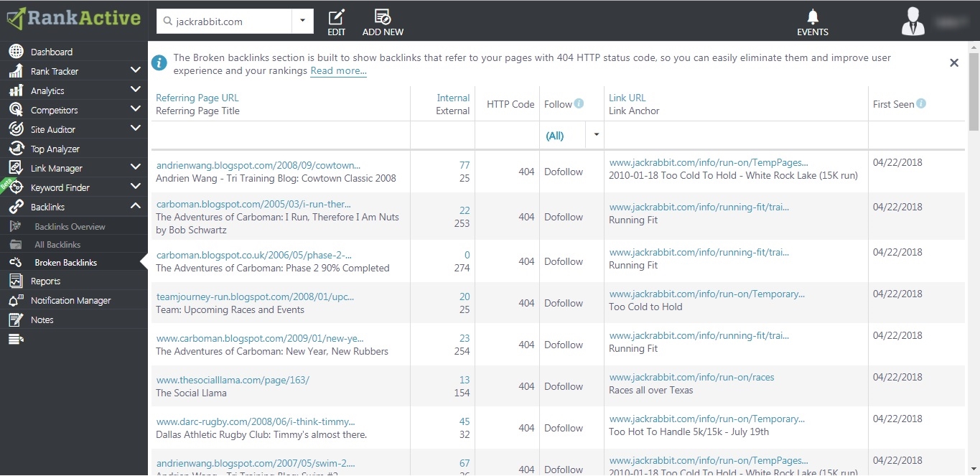Click the Rank Tracker chart icon
This screenshot has height=476, width=980.
click(x=16, y=71)
